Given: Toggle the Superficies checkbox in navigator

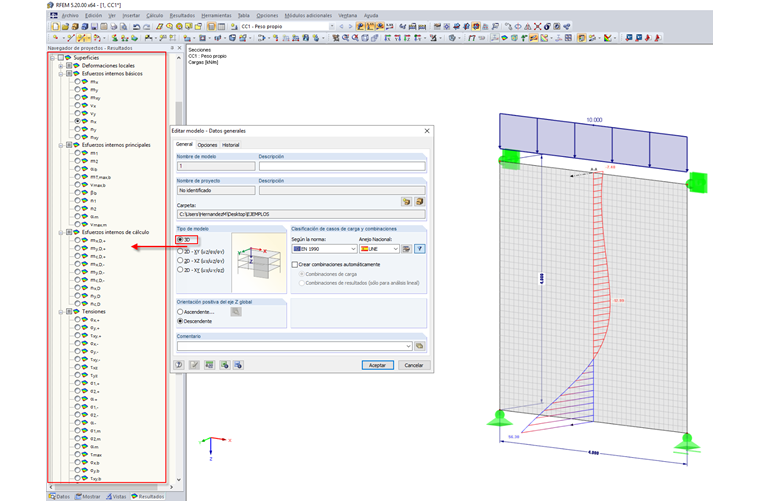Looking at the screenshot, I should pyautogui.click(x=61, y=58).
